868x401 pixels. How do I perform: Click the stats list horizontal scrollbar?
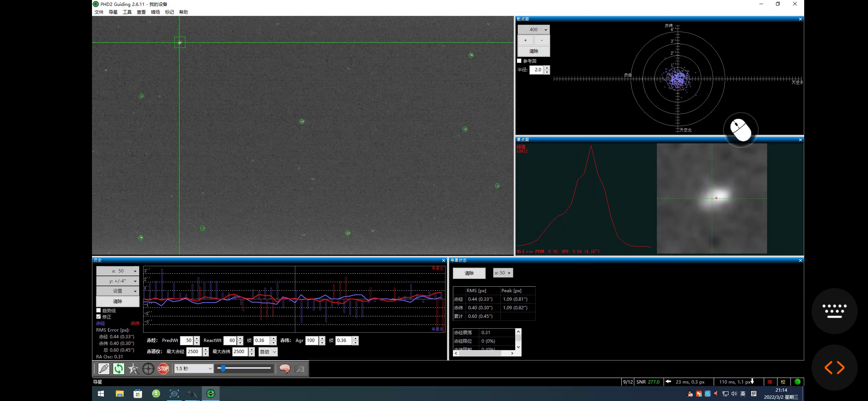click(484, 353)
